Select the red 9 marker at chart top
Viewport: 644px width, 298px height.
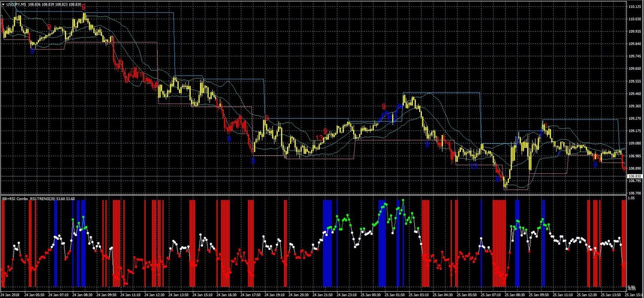(x=83, y=7)
